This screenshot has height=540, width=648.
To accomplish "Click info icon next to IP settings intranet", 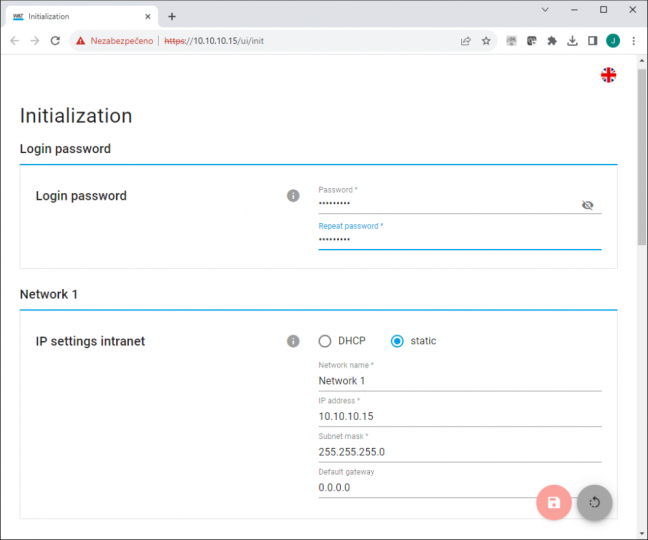I will tap(293, 341).
